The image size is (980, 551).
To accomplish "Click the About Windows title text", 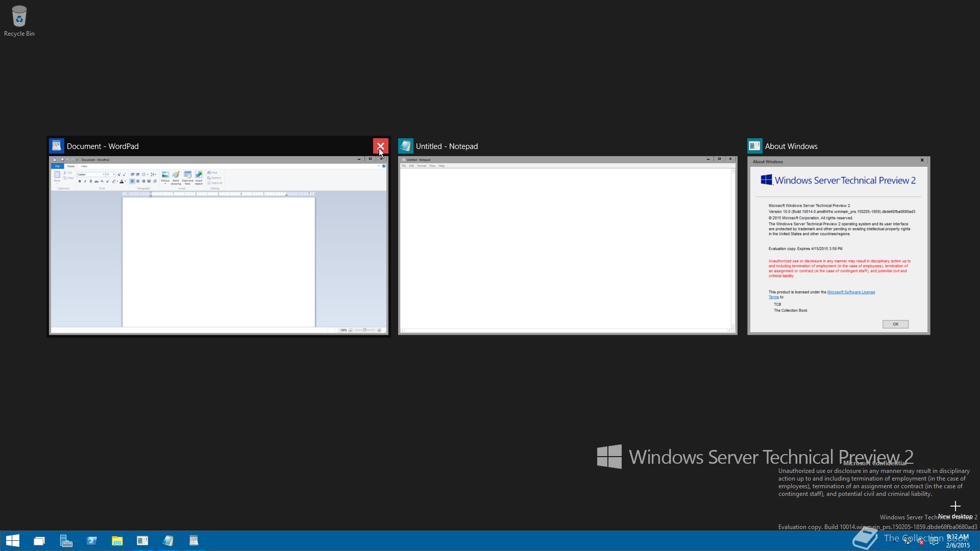I will [791, 146].
